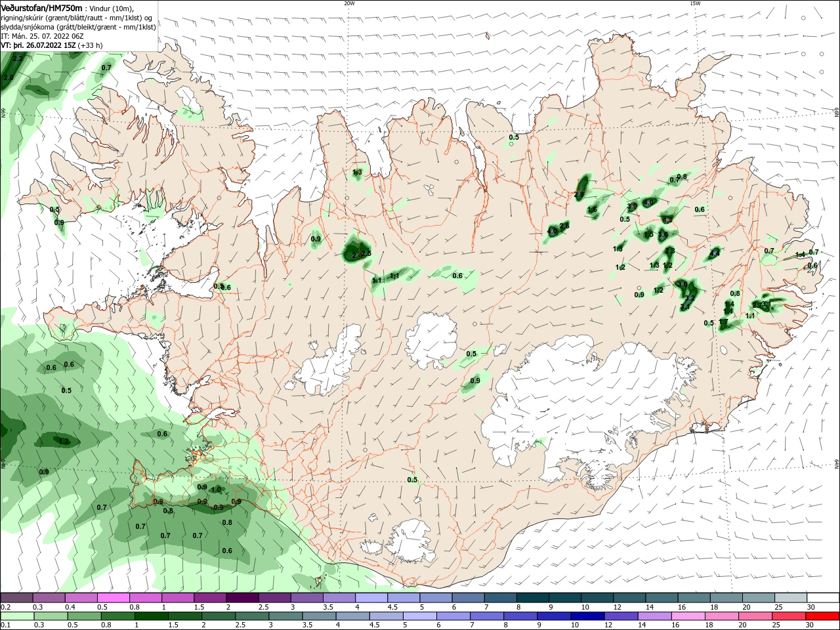The height and width of the screenshot is (630, 840).
Task: Pick lower legend swatch between 4.5 and 5
Action: (386, 616)
